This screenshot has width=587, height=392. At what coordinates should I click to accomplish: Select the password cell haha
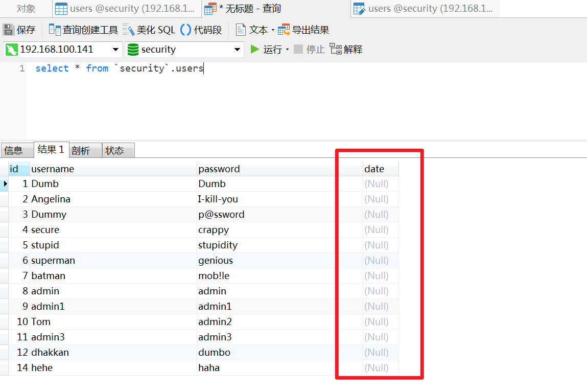(x=279, y=368)
